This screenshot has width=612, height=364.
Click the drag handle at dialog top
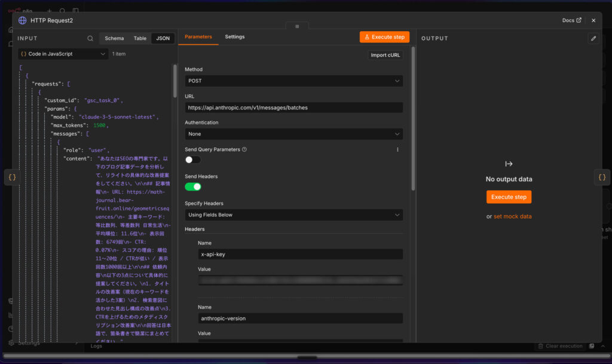point(297,26)
